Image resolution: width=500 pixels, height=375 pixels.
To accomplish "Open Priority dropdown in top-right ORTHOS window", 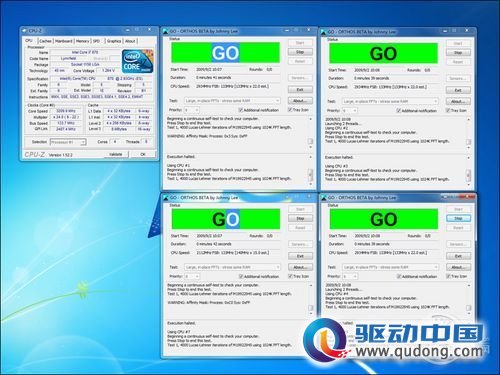I will (x=350, y=110).
